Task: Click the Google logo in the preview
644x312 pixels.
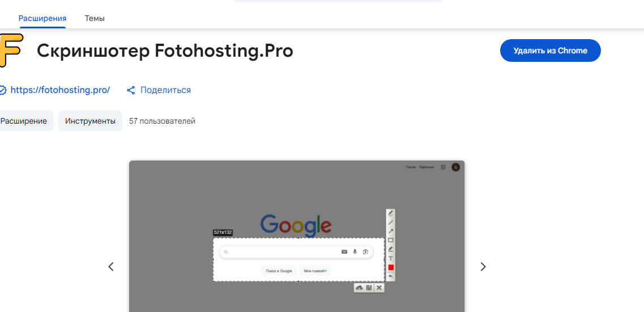Action: [296, 226]
